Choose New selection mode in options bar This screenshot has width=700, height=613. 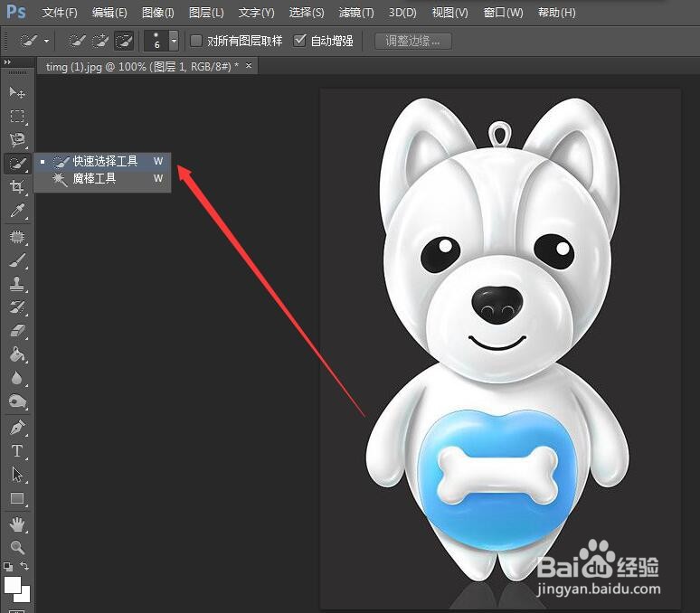pyautogui.click(x=77, y=41)
